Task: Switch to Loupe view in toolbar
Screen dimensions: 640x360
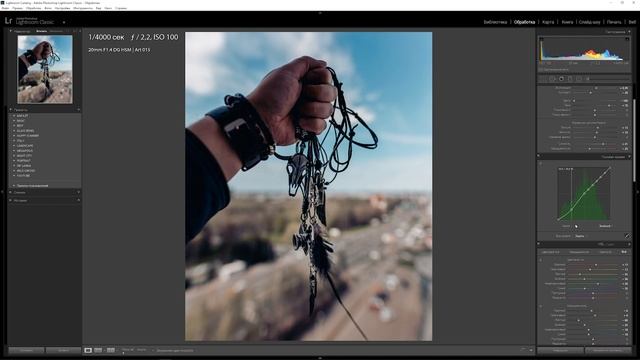Action: tap(88, 350)
